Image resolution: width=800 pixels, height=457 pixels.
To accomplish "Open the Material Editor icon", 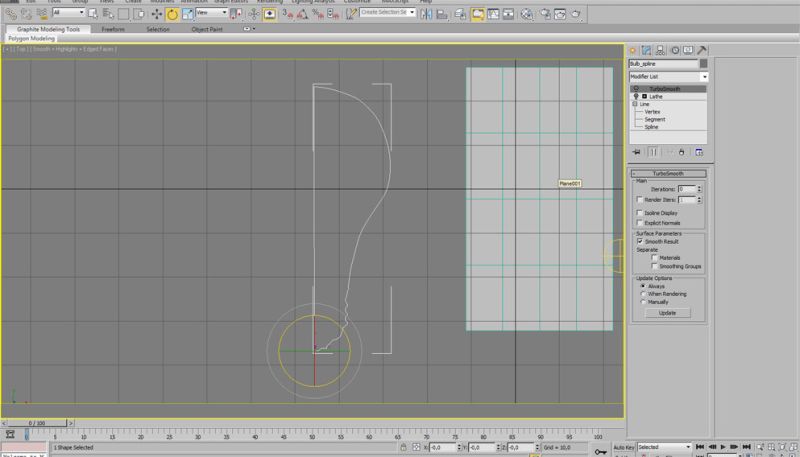I will (x=527, y=14).
